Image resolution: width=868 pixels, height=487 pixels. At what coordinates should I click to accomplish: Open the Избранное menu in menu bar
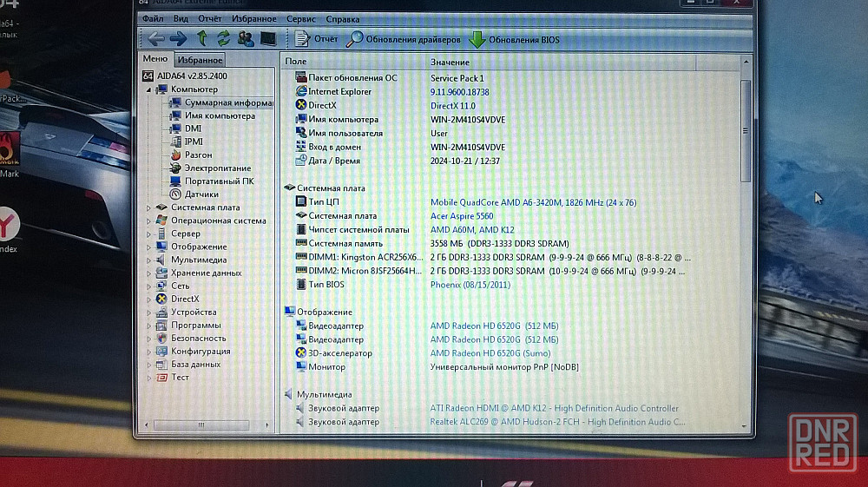(x=254, y=19)
